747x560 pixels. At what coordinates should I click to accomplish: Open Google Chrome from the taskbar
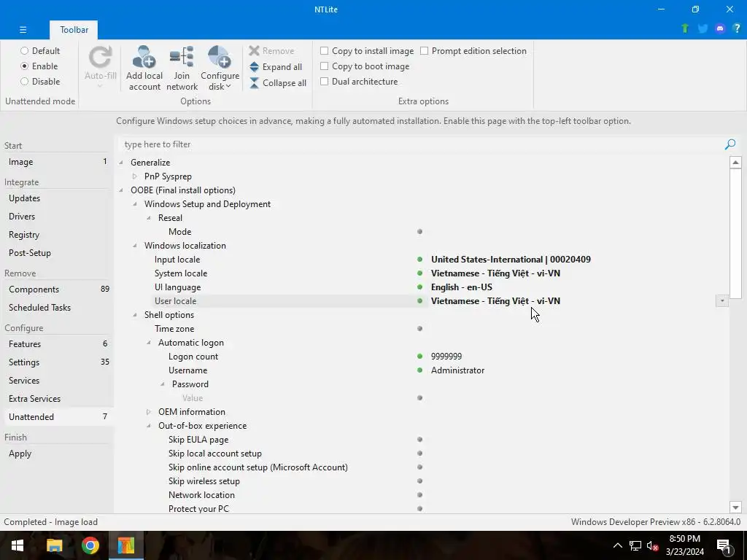[90, 545]
